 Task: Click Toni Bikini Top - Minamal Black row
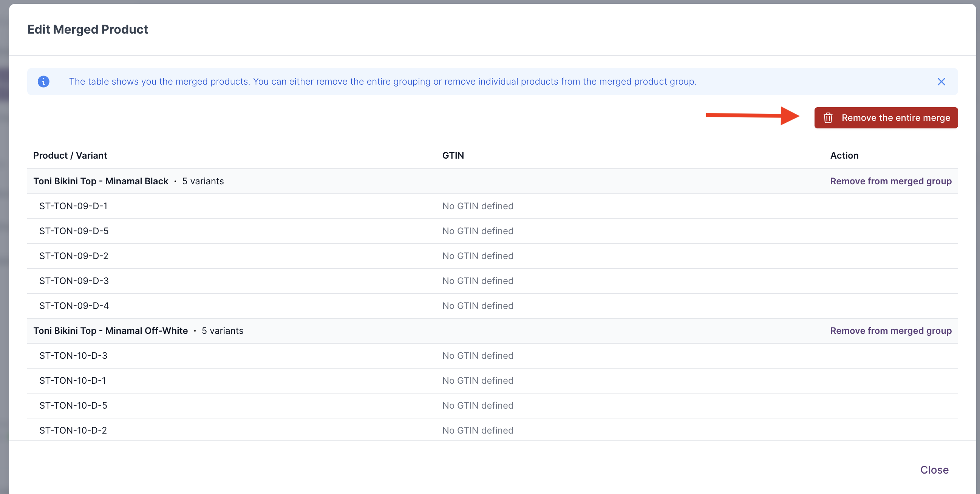pos(492,181)
